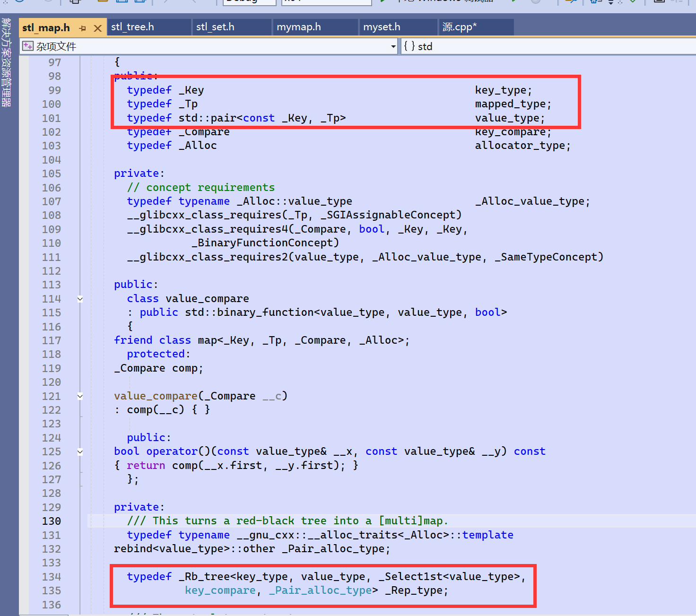696x616 pixels.
Task: Click _Alloc_value_type; on line 107
Action: point(533,201)
